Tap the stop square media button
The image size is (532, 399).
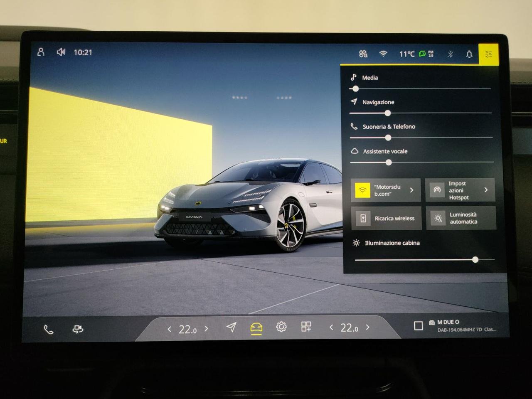click(x=419, y=326)
